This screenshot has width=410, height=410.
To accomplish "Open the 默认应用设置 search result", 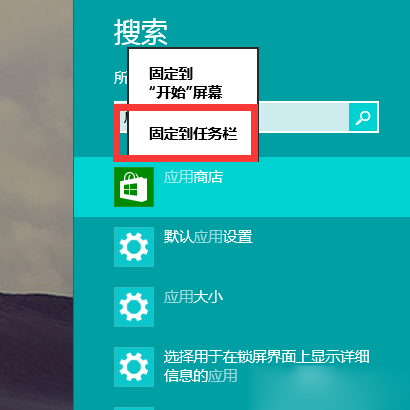I will pos(208,237).
